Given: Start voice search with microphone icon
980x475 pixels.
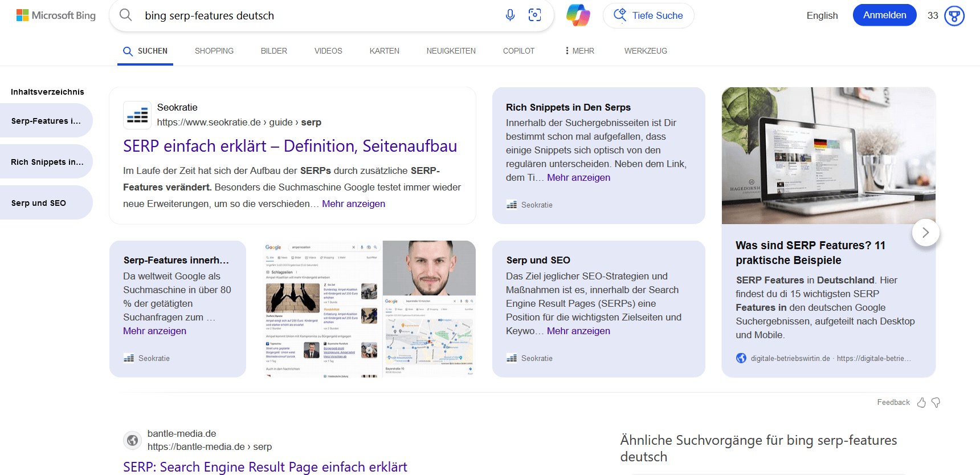Looking at the screenshot, I should coord(510,15).
